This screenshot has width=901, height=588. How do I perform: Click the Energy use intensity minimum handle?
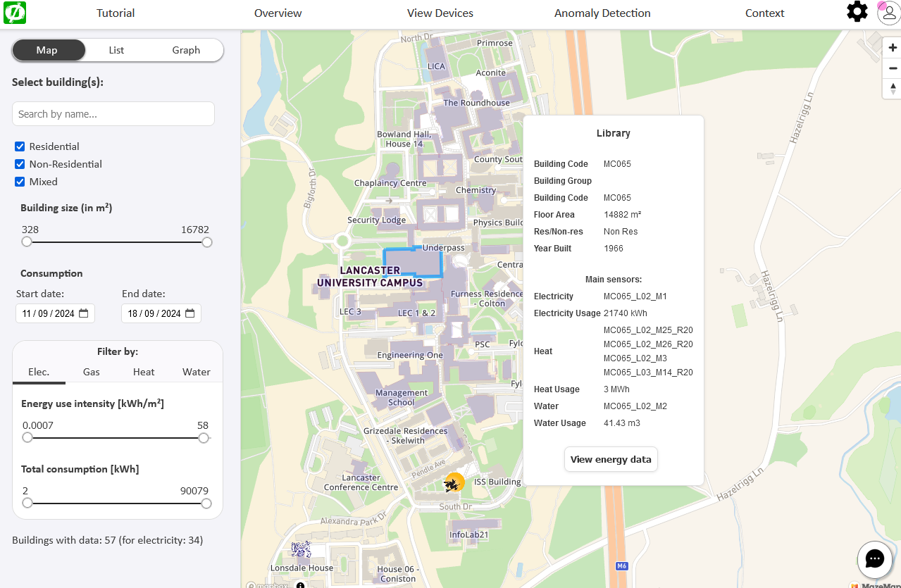[x=27, y=438]
